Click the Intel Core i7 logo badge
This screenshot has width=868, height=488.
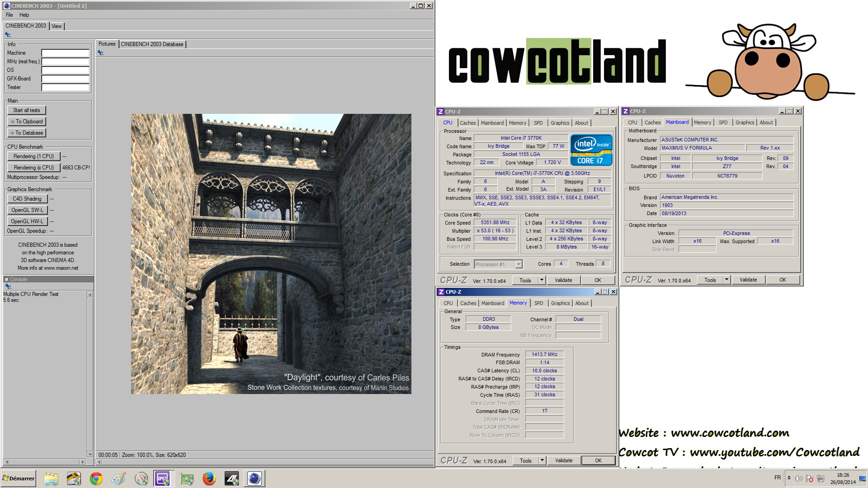coord(591,150)
